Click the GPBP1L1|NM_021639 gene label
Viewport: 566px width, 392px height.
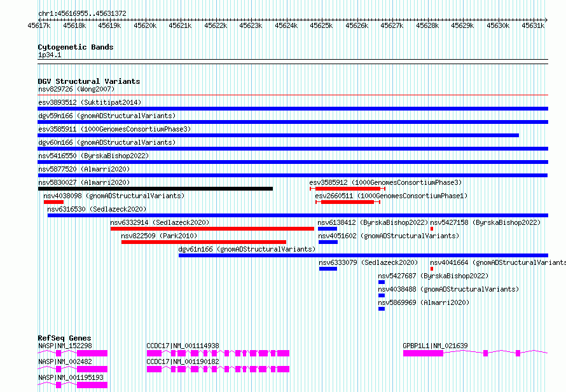click(435, 346)
